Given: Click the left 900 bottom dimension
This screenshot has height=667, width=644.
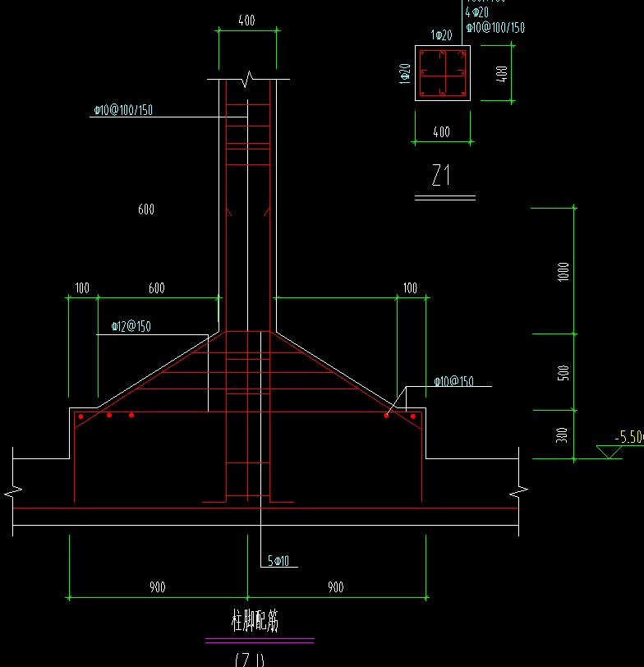Looking at the screenshot, I should coord(157,586).
